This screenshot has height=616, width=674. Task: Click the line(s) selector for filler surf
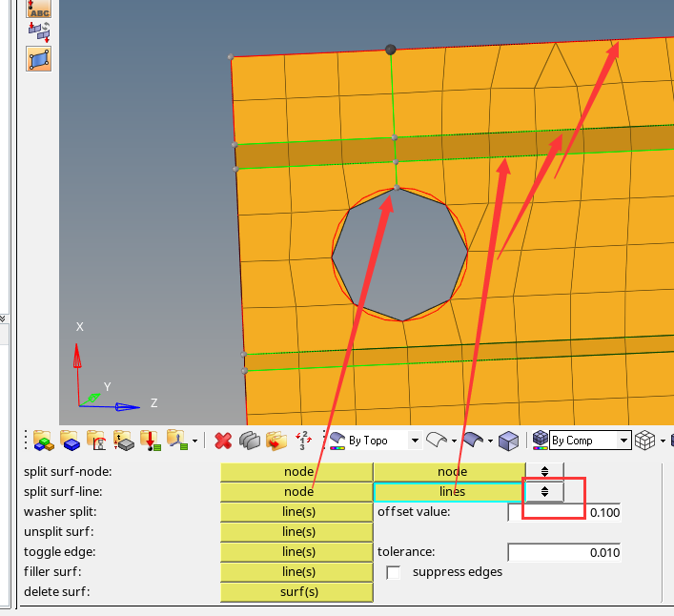[296, 572]
